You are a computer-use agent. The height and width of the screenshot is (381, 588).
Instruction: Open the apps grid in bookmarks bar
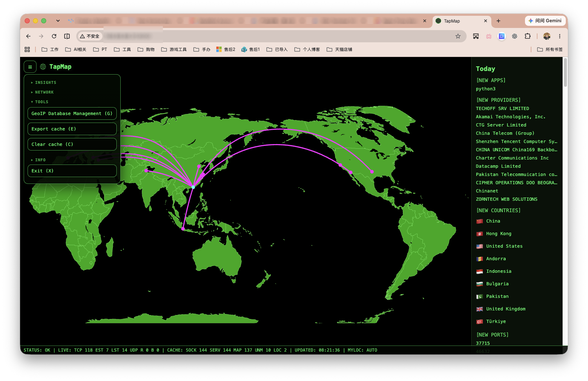pos(27,49)
